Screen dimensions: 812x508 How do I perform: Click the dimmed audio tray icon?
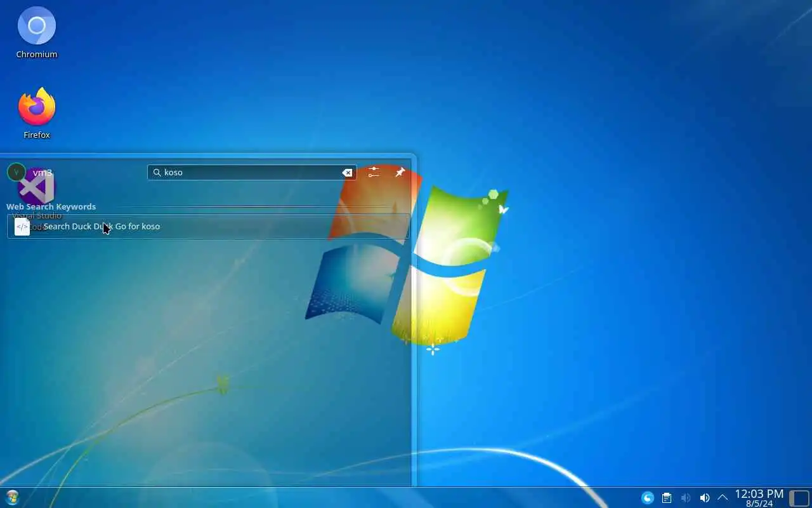(686, 498)
